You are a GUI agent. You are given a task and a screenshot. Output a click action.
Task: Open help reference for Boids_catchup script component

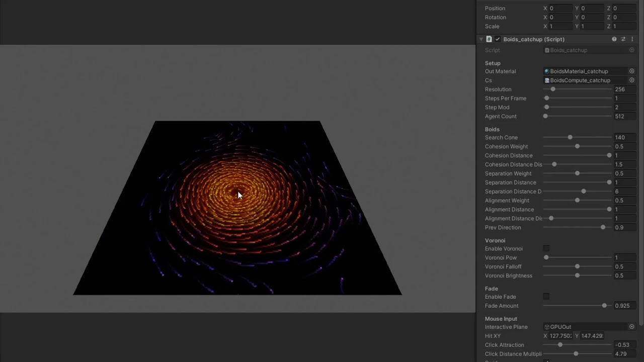point(614,39)
